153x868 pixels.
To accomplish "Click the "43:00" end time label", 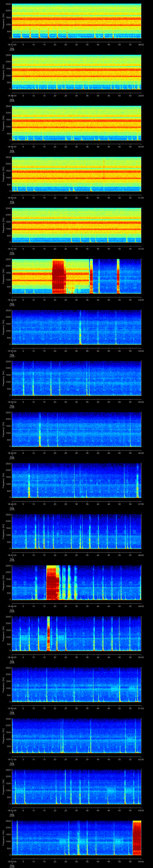I will click(x=141, y=300).
